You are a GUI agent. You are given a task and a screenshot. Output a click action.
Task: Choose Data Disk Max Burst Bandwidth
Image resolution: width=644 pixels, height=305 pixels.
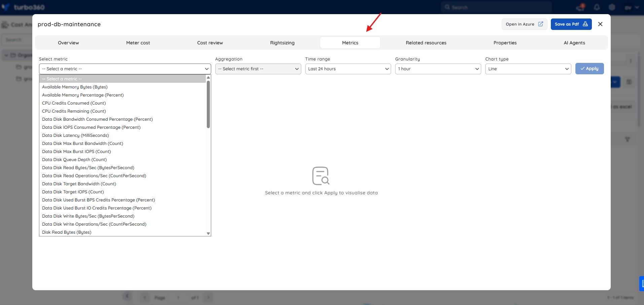pos(122,144)
